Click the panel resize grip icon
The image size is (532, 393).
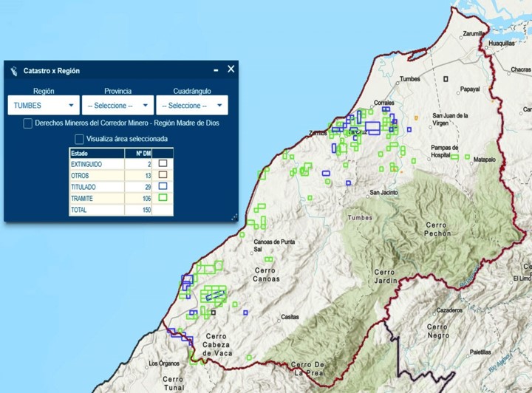(234, 216)
